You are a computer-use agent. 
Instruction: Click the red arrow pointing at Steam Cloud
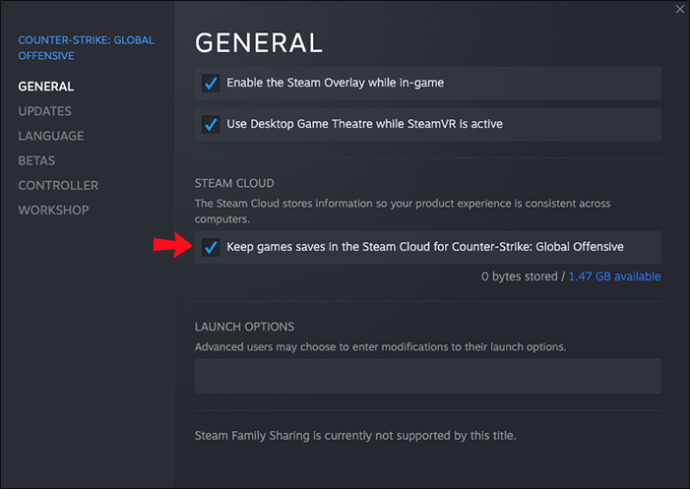[x=171, y=247]
